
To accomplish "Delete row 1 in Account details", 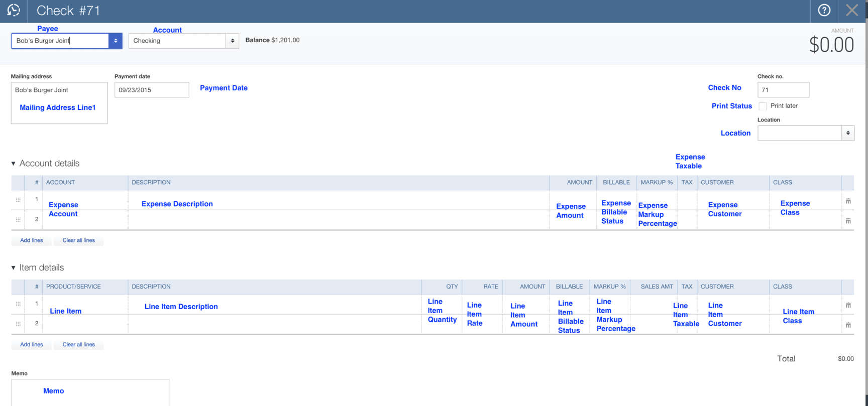I will pos(848,201).
